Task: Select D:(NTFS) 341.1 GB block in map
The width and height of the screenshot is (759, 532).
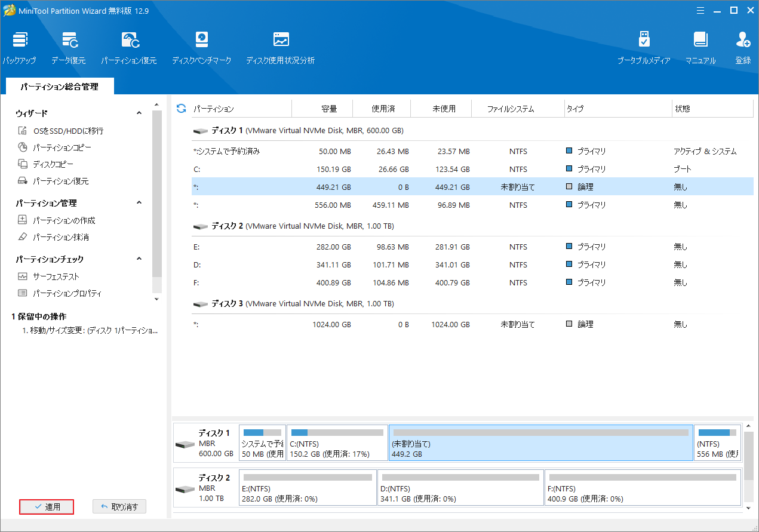Action: click(460, 487)
